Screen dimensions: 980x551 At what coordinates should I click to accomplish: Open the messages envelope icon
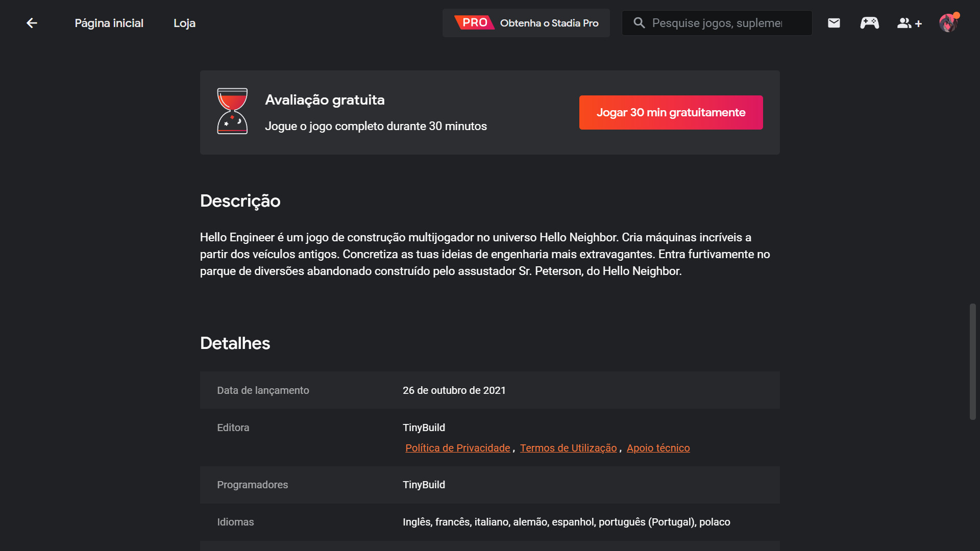coord(834,23)
